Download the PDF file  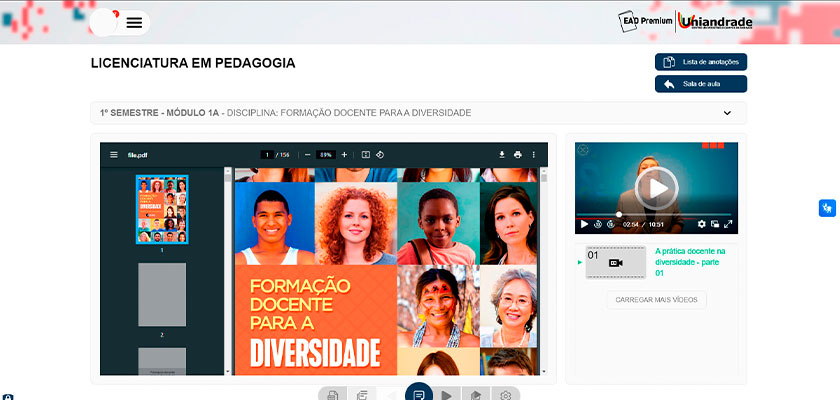tap(501, 155)
